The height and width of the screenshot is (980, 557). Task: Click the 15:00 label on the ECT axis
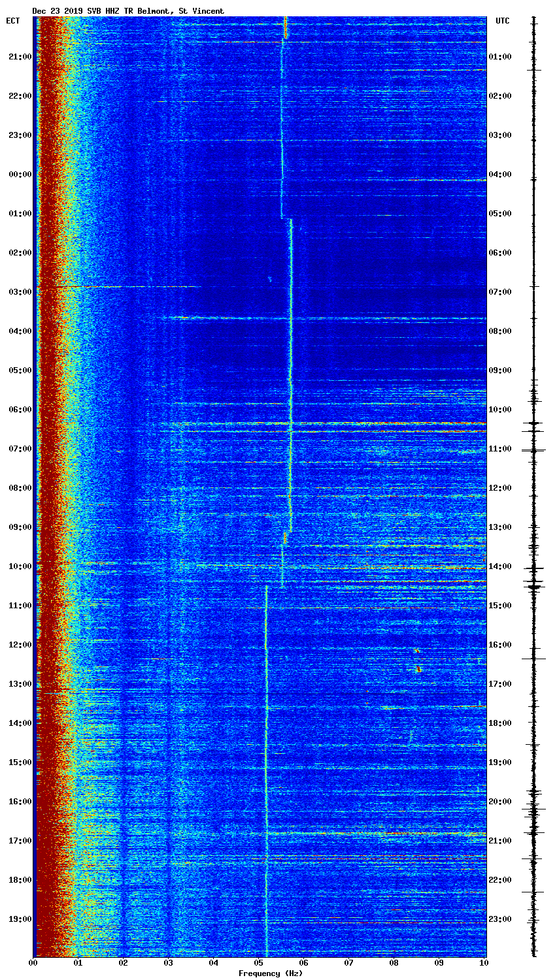(x=20, y=762)
